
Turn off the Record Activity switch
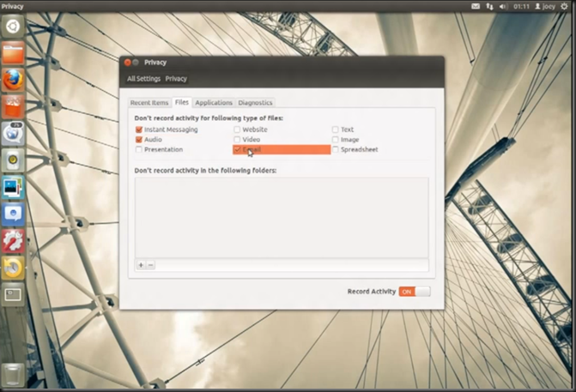(415, 292)
